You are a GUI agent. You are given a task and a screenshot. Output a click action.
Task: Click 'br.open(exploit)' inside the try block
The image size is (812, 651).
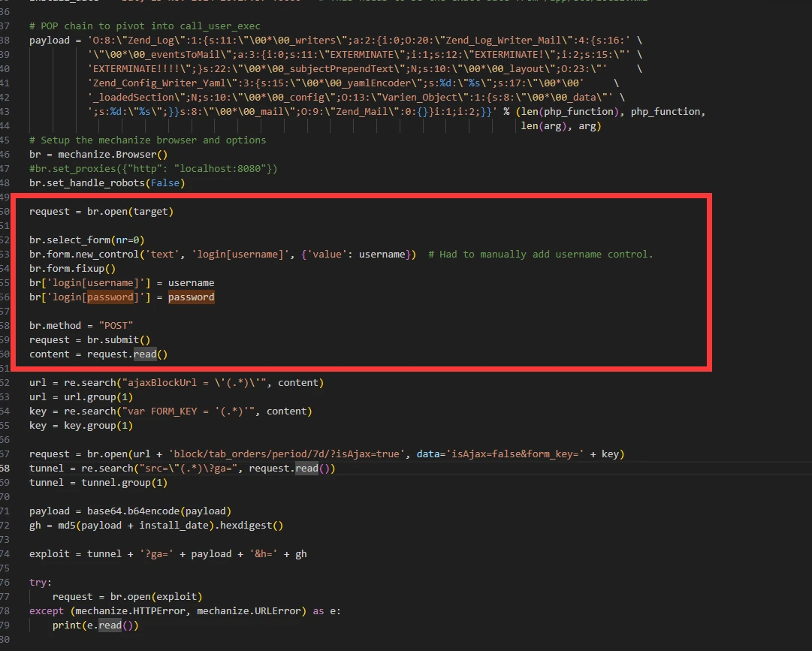pos(156,597)
